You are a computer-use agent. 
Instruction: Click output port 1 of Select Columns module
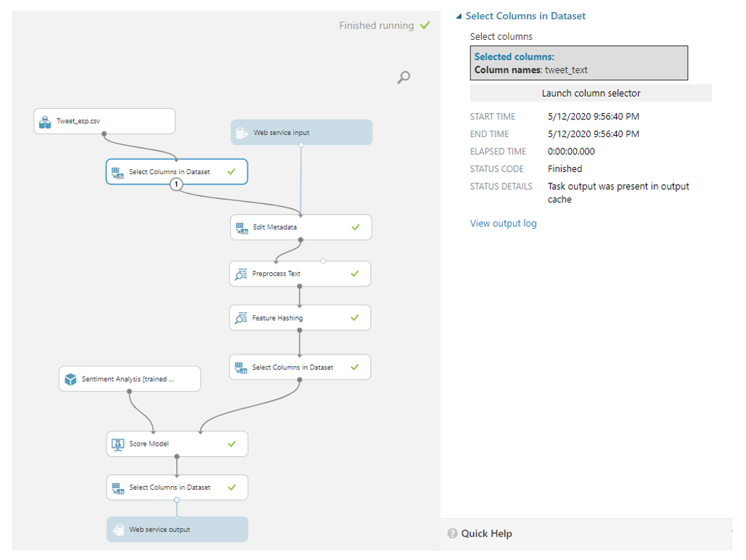click(x=177, y=185)
